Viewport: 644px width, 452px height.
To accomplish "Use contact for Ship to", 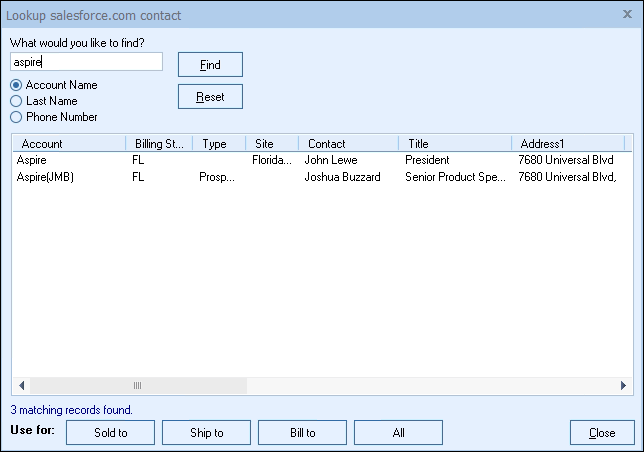I will [x=206, y=433].
